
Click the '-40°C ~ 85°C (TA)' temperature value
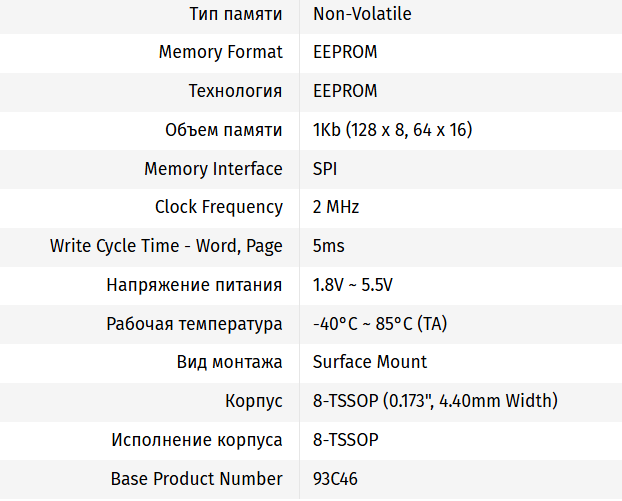coord(380,324)
